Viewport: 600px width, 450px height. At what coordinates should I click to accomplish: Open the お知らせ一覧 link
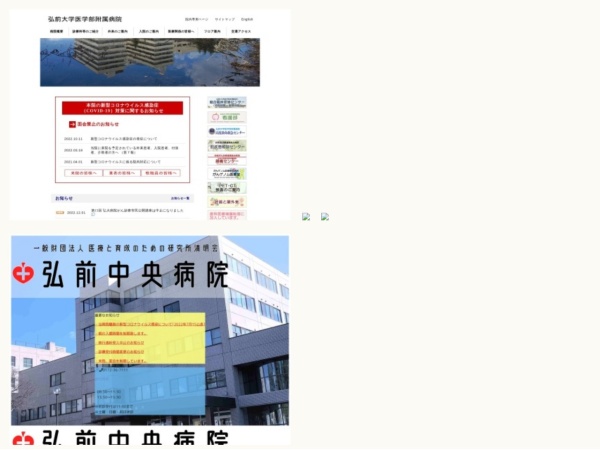tap(180, 198)
